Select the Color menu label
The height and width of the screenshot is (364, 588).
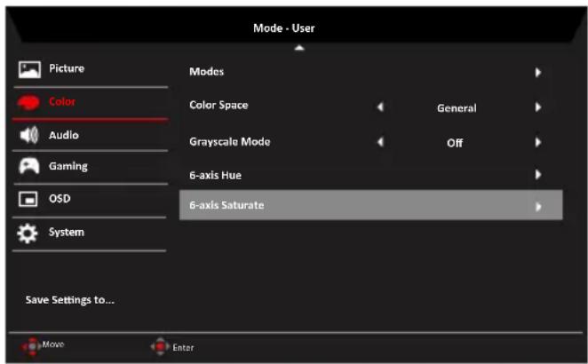(x=62, y=101)
